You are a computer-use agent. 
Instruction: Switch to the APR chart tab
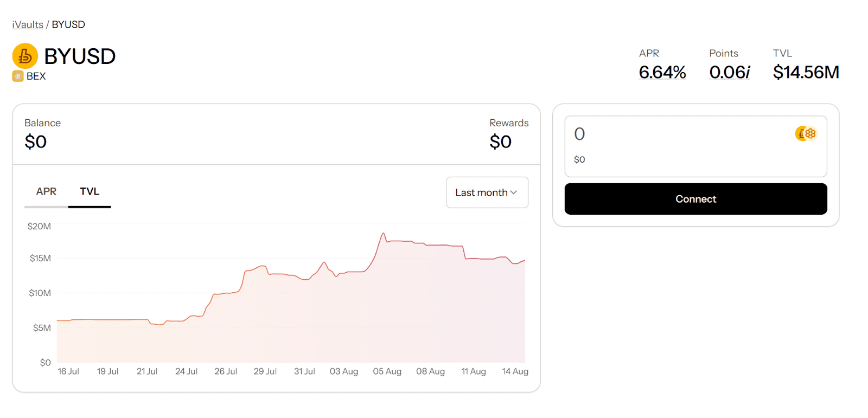tap(46, 191)
